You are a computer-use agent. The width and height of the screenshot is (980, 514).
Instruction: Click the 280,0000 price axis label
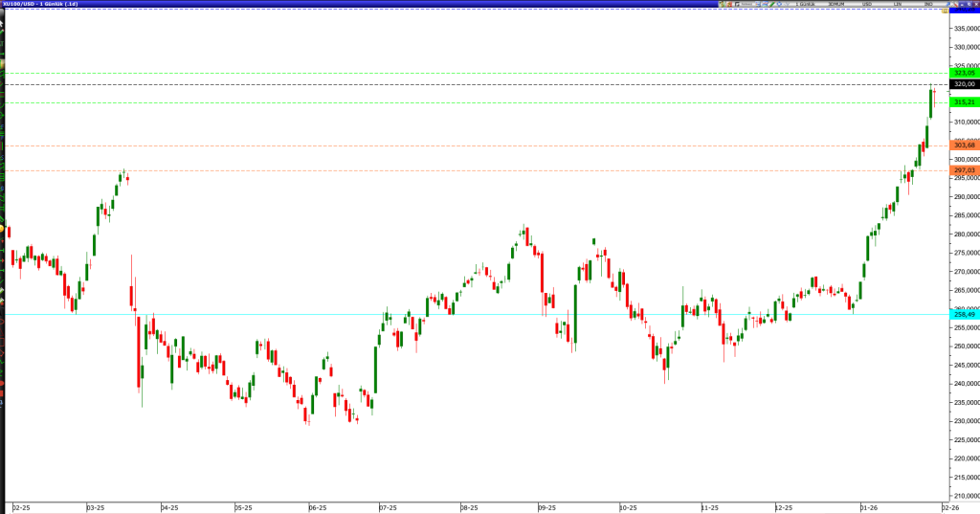click(965, 234)
